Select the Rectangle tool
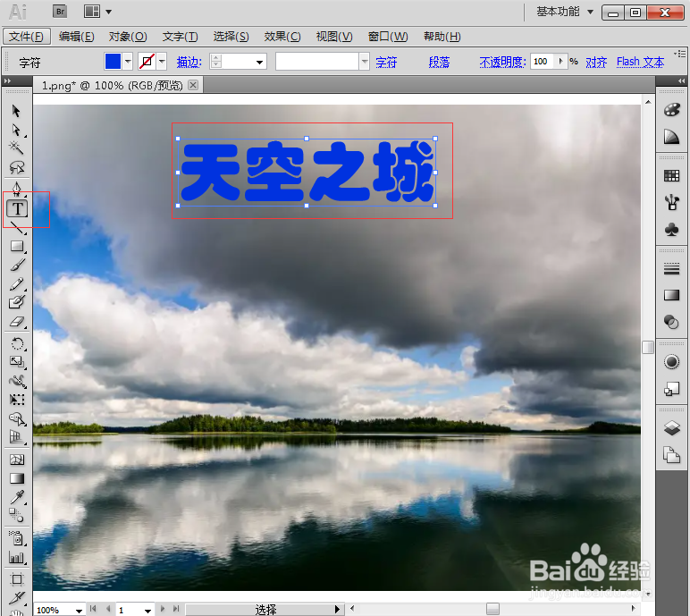Image resolution: width=690 pixels, height=616 pixels. click(x=17, y=246)
